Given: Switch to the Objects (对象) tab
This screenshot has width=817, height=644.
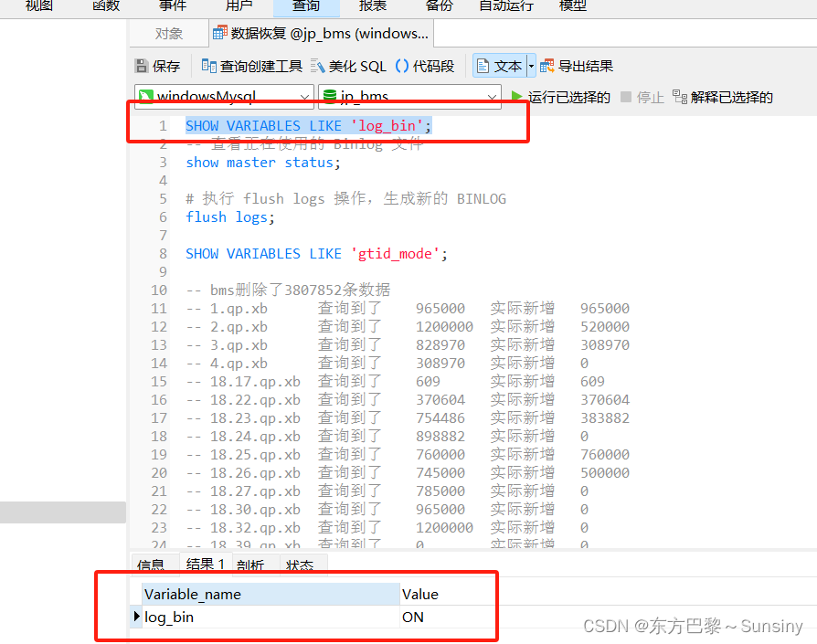Looking at the screenshot, I should click(x=169, y=34).
